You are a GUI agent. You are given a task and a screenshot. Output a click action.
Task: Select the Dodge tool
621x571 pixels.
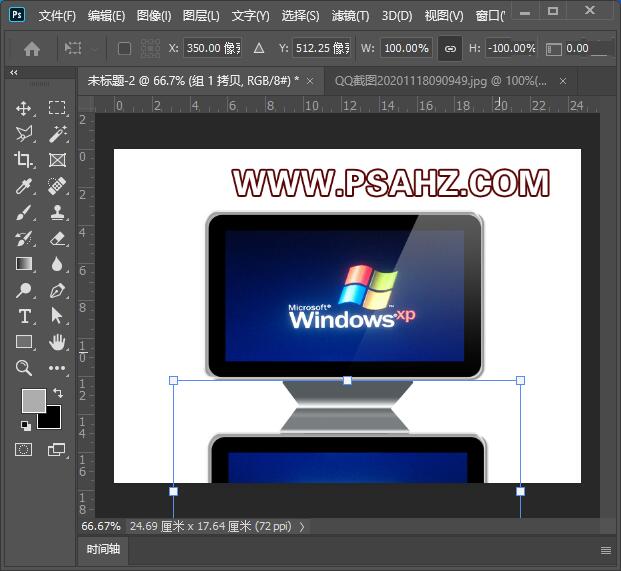24,290
